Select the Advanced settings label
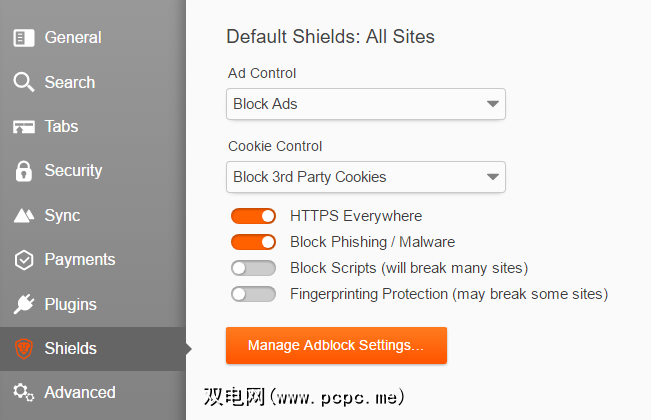The width and height of the screenshot is (651, 420). 79,392
